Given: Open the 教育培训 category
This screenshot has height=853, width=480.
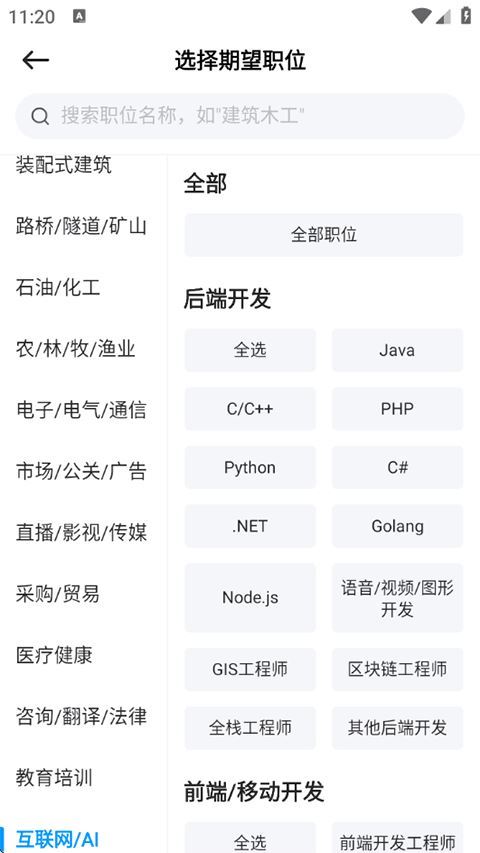Looking at the screenshot, I should point(54,777).
